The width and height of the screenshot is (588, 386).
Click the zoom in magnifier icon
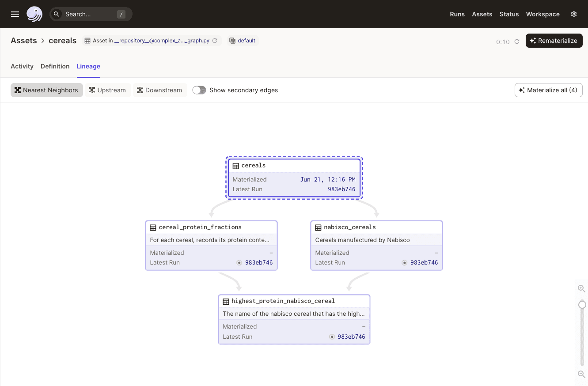pos(581,289)
